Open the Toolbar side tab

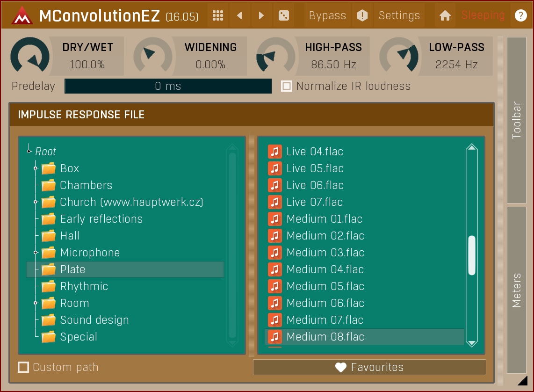coord(517,120)
